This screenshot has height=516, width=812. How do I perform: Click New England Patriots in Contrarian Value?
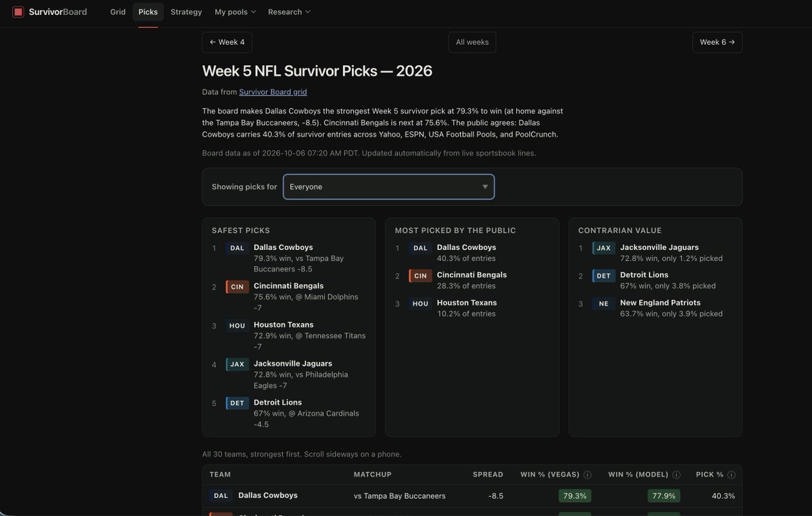[660, 303]
